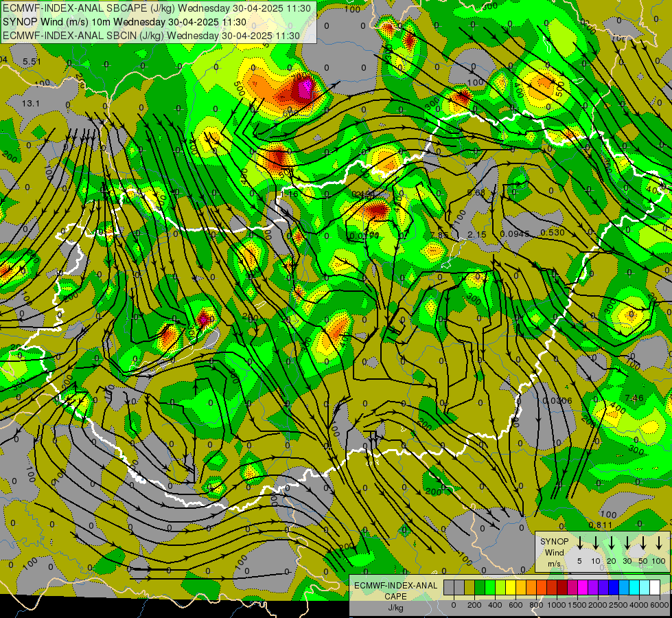
Task: Click the '0.811' value on the map
Action: tap(601, 525)
